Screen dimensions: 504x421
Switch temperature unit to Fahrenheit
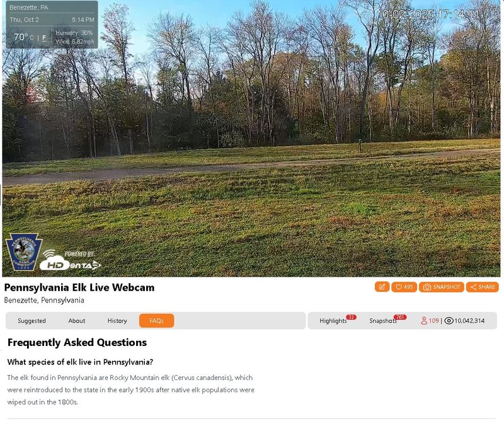pyautogui.click(x=44, y=38)
